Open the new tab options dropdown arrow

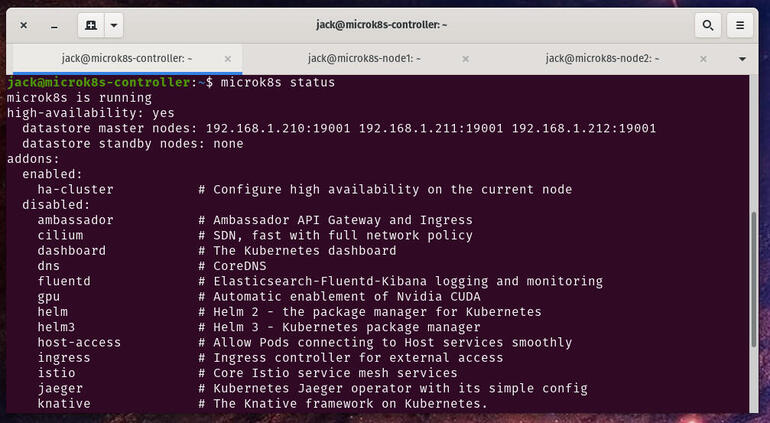pos(114,25)
